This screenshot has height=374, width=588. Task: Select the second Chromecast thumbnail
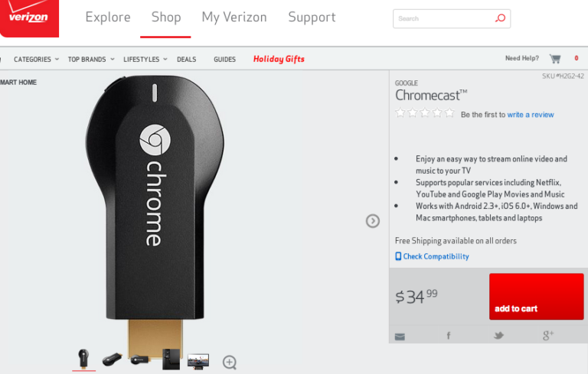tap(112, 359)
